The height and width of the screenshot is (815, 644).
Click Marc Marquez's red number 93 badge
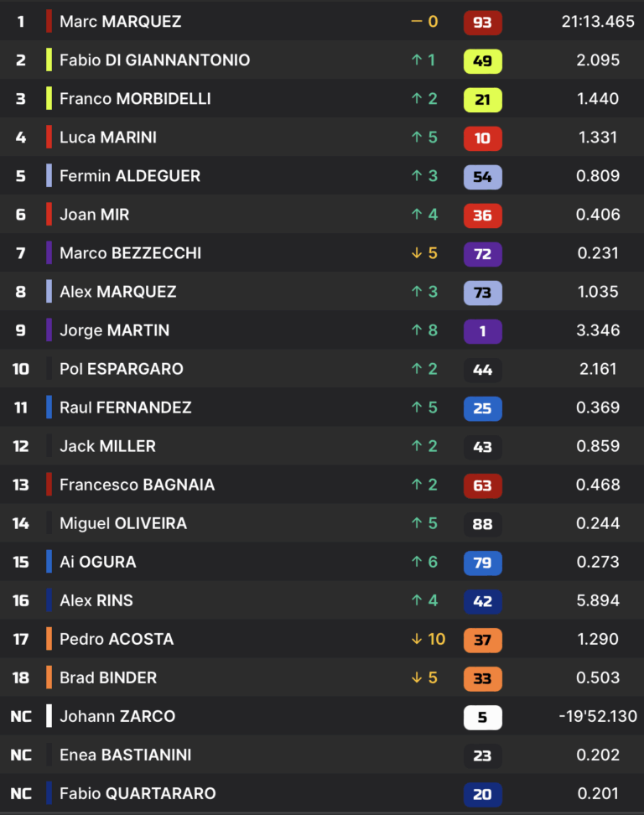point(482,22)
